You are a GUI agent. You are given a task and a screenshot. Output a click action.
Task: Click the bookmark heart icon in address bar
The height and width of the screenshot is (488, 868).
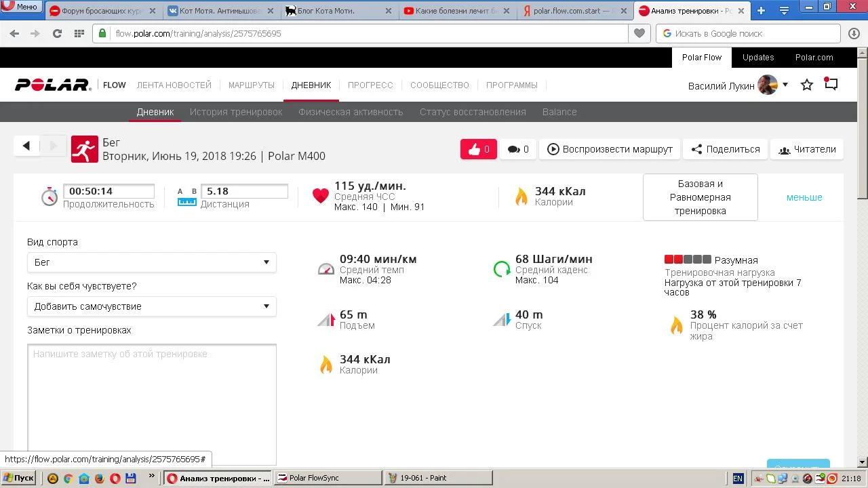639,33
